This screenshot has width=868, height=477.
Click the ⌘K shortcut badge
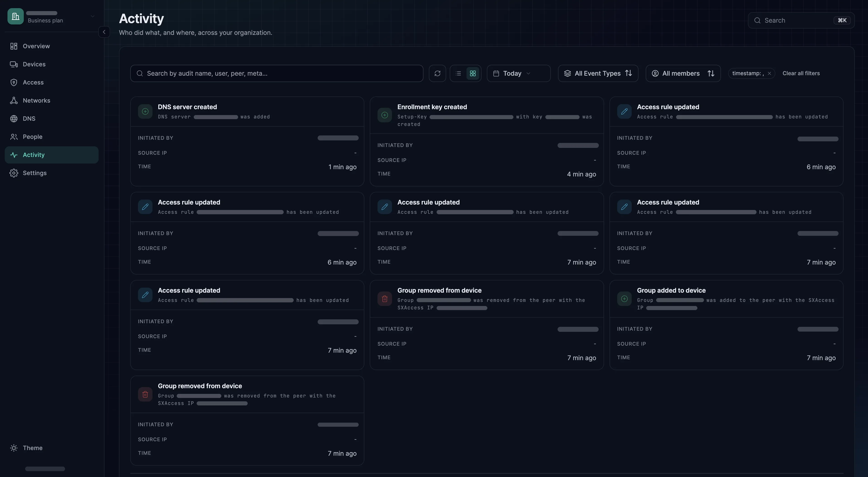pyautogui.click(x=842, y=21)
